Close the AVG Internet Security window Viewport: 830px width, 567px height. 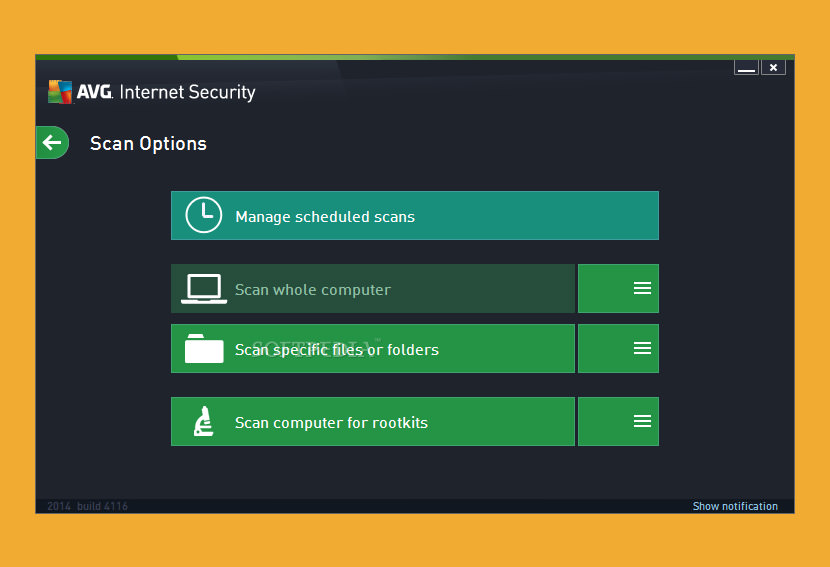[x=773, y=67]
